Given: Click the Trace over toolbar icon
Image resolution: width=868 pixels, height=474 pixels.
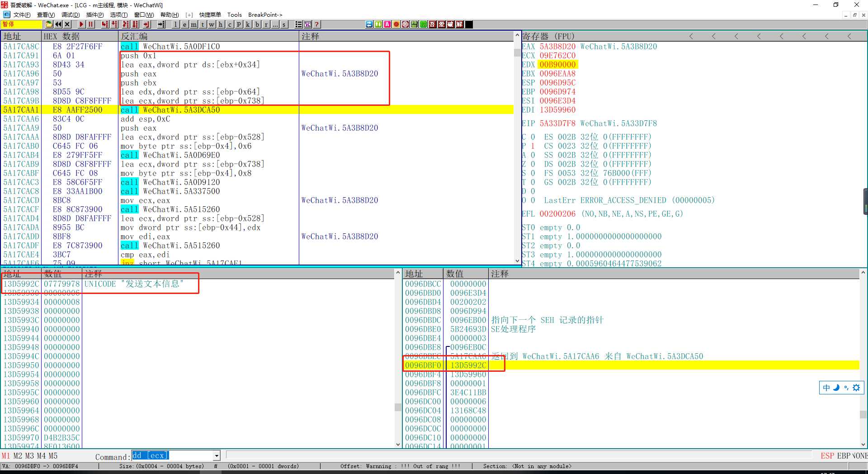Looking at the screenshot, I should click(x=135, y=24).
